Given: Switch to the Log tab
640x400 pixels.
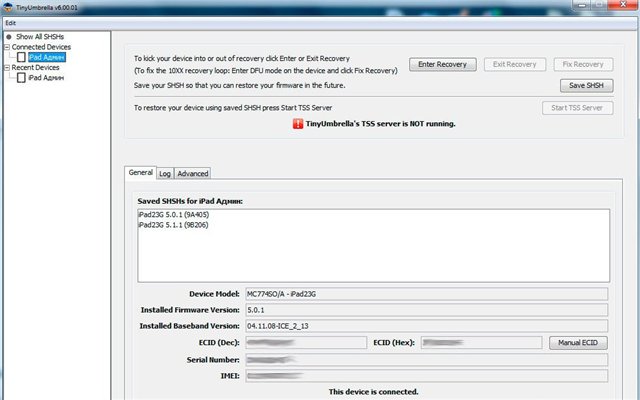Looking at the screenshot, I should [165, 173].
